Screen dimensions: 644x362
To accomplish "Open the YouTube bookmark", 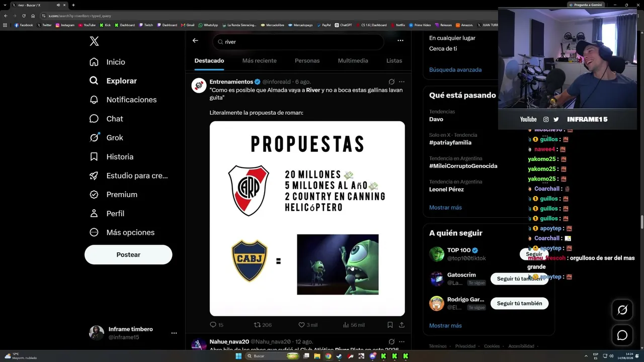I will click(87, 25).
